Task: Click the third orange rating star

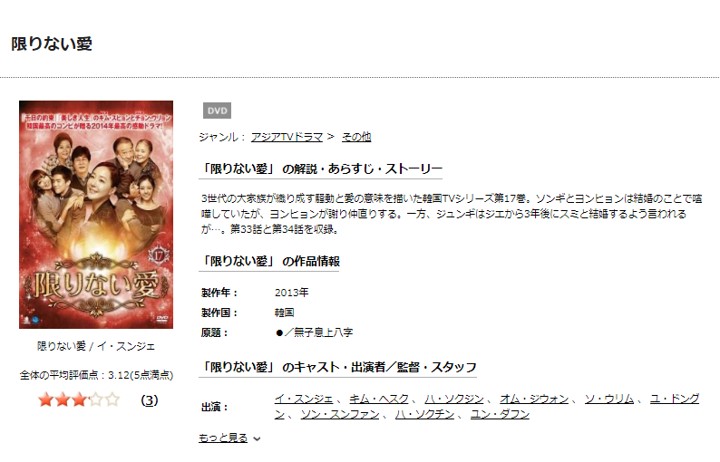Action: 79,400
